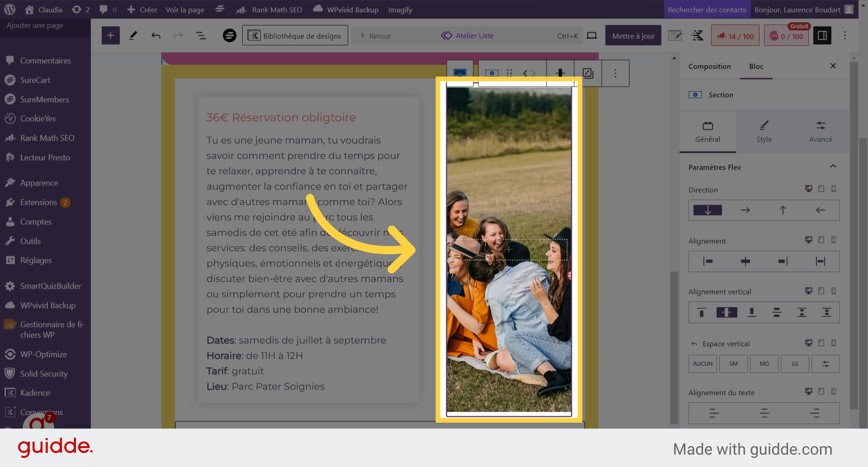Open the device preview laptop icon
Screen dimensions: 868x467
tap(592, 35)
